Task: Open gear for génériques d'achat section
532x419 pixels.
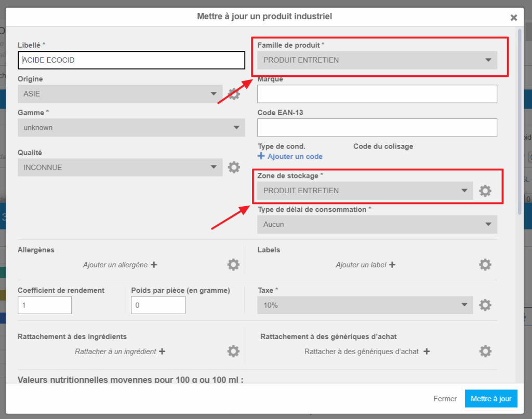Action: click(485, 352)
